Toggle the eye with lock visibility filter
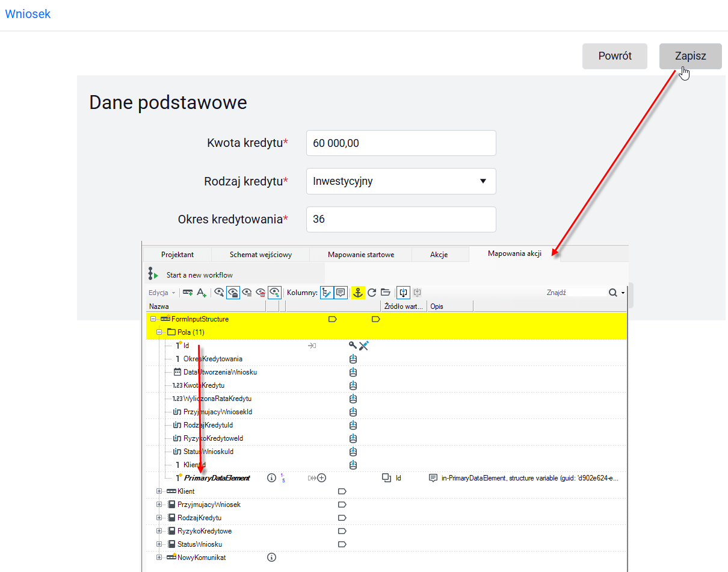Screen dimensions: 728x572 click(x=233, y=293)
